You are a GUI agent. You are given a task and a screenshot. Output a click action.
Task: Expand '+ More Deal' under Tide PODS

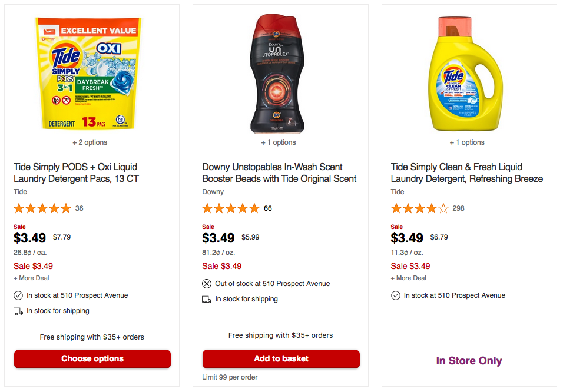click(x=32, y=278)
